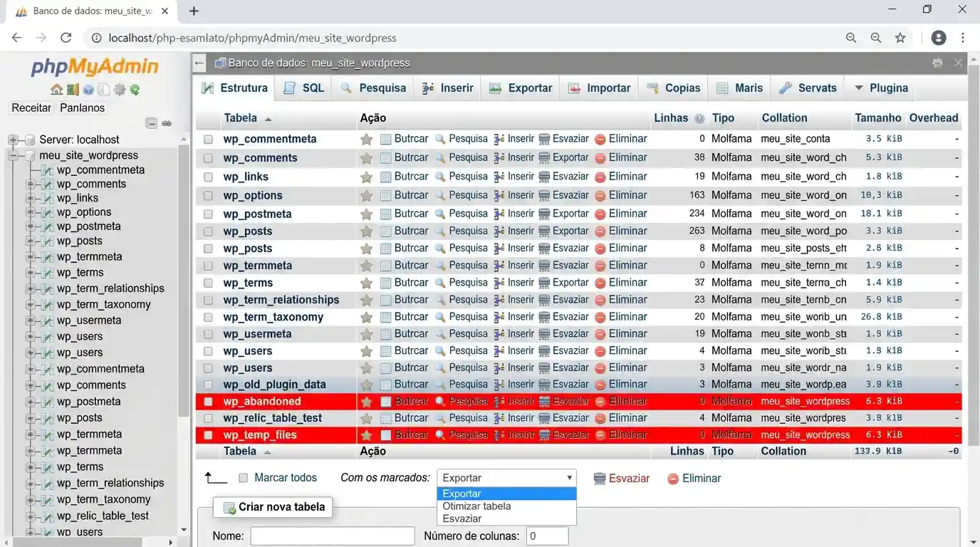
Task: Click the Esvaziar icon beside Com os marcados dropdown
Action: click(x=600, y=479)
